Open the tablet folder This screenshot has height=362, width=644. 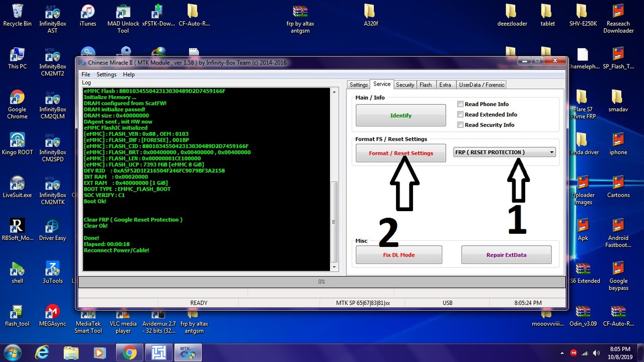pos(547,15)
